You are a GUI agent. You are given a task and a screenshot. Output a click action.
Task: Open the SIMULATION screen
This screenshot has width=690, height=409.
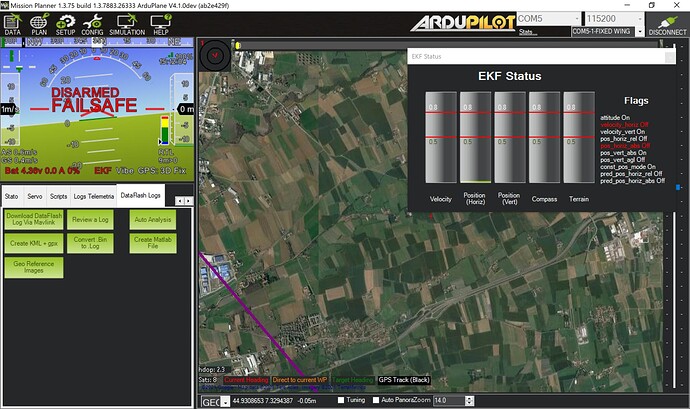(x=127, y=24)
